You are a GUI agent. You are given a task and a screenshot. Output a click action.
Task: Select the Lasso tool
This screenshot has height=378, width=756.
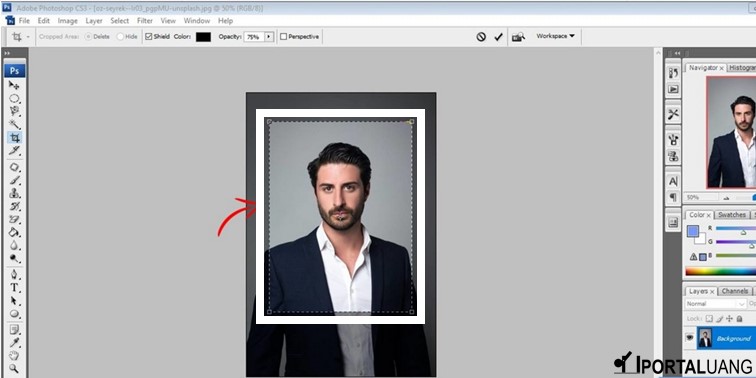(14, 111)
